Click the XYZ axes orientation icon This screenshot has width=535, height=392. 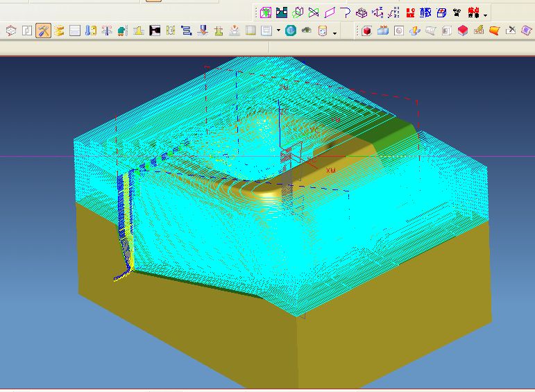click(x=377, y=13)
